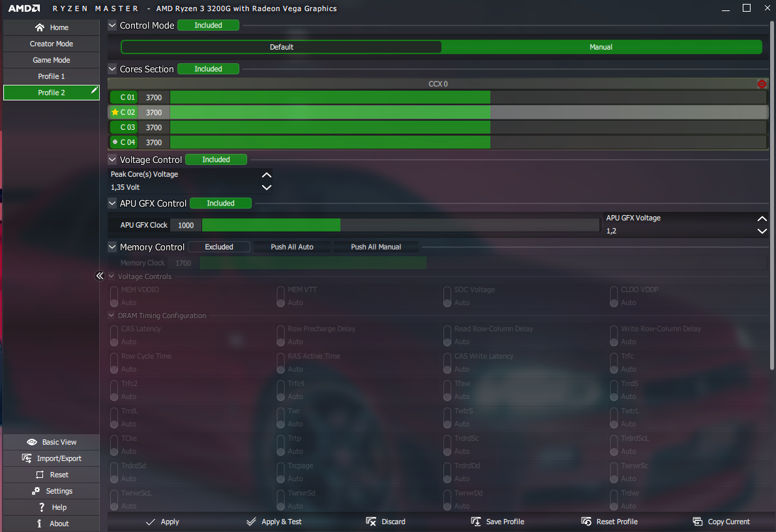This screenshot has height=532, width=776.
Task: Collapse sidebar with double-chevron icon
Action: click(100, 276)
